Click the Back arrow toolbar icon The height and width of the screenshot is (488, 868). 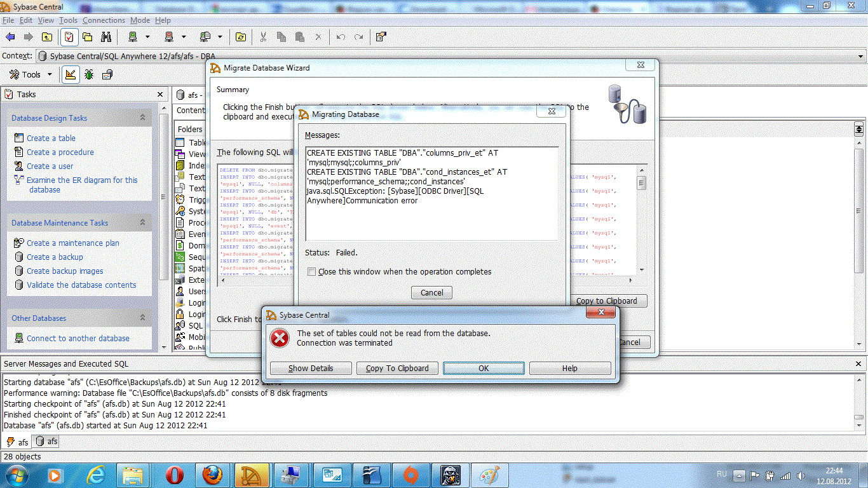coord(10,37)
